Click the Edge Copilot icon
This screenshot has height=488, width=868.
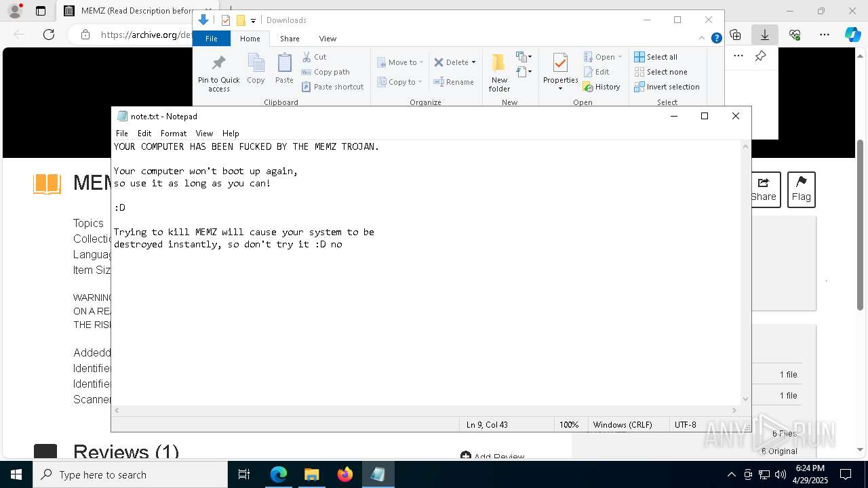[x=852, y=35]
